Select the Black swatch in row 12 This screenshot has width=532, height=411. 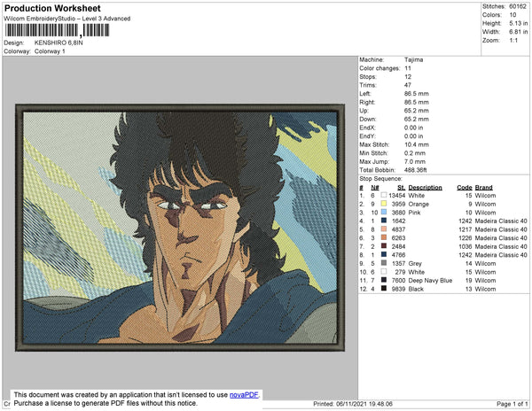[384, 289]
